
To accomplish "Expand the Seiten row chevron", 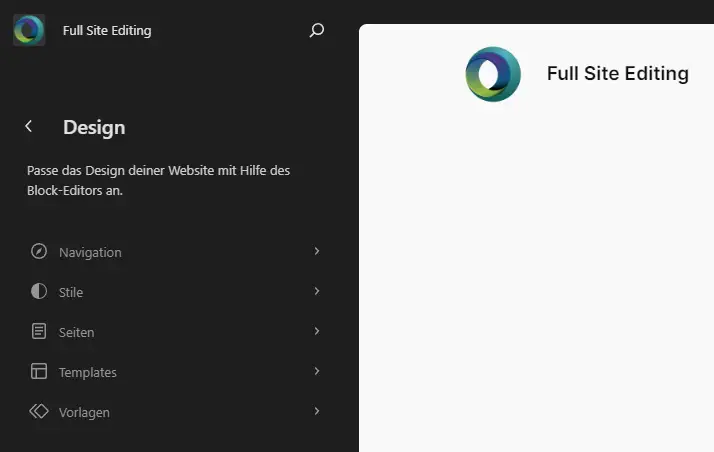I will [317, 331].
